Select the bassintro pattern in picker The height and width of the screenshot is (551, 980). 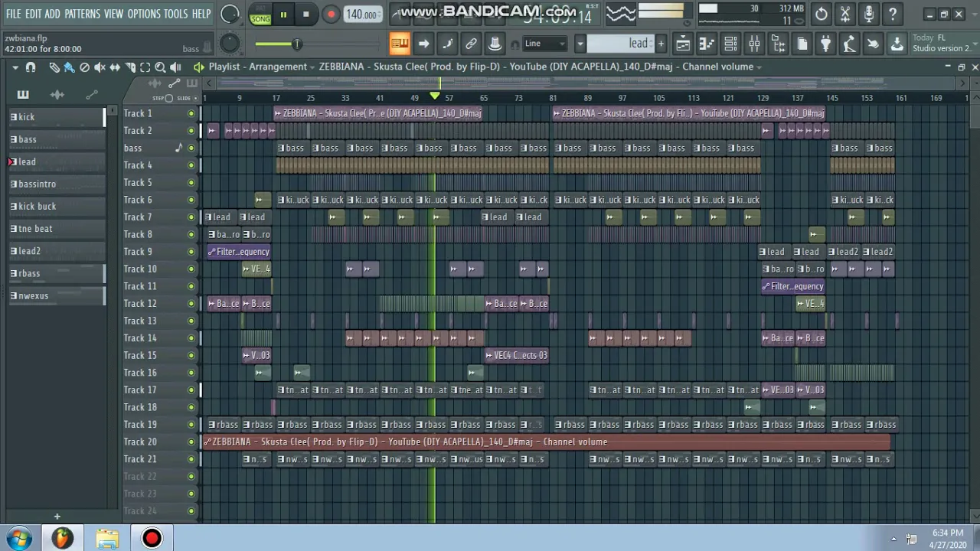point(57,184)
